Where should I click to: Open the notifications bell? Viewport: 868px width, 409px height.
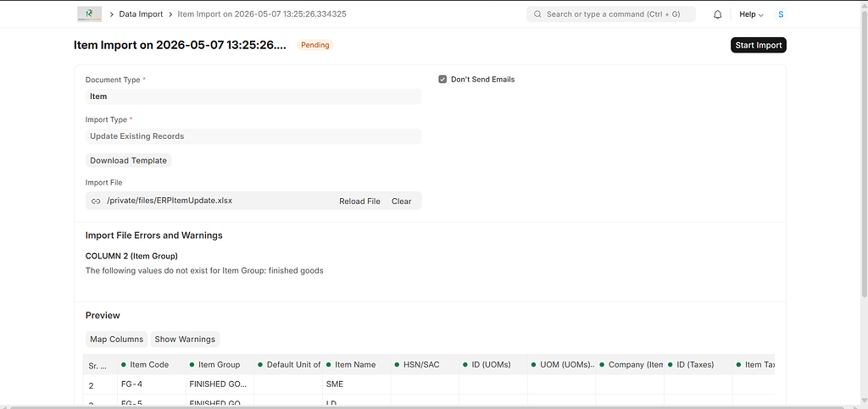tap(717, 14)
